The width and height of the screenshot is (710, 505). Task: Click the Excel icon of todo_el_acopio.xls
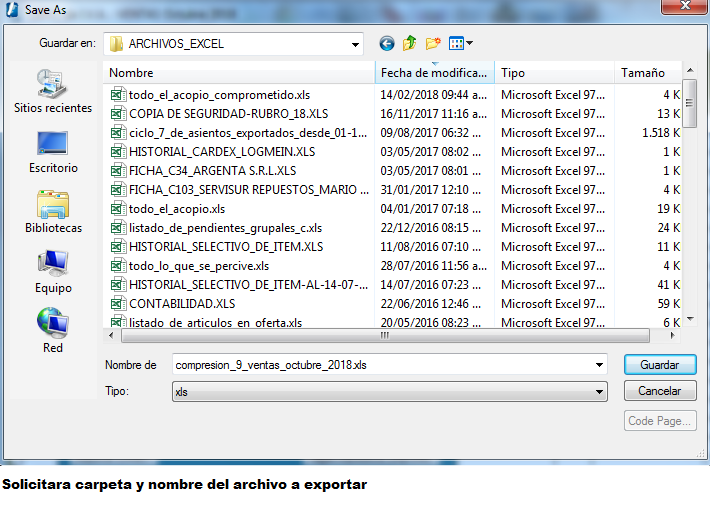click(x=118, y=209)
